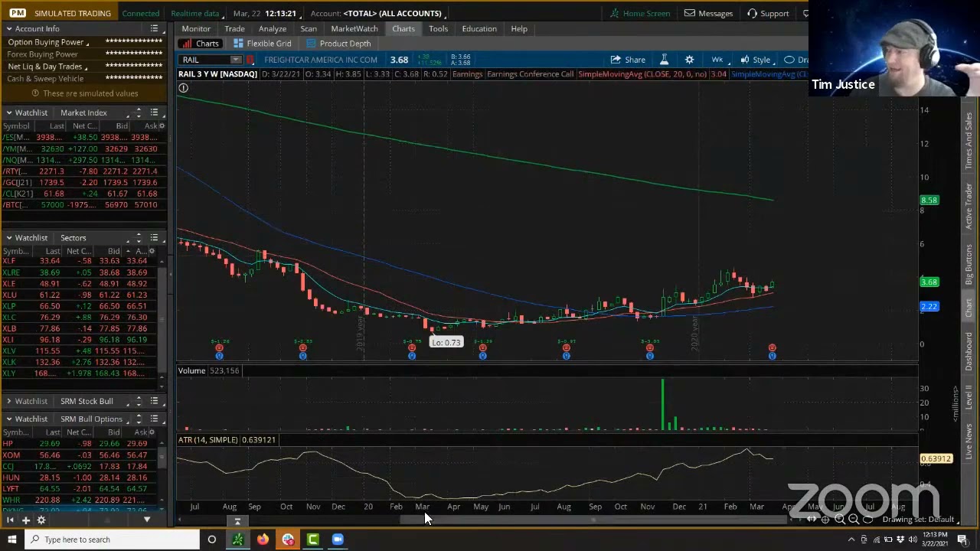Open Market Index watchlist column settings gear
980x551 pixels.
click(162, 126)
